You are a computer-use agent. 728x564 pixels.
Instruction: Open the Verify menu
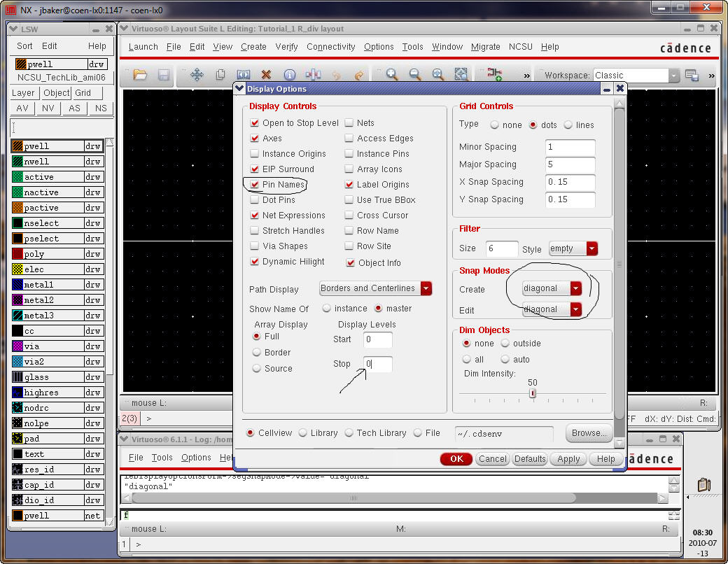coord(286,47)
